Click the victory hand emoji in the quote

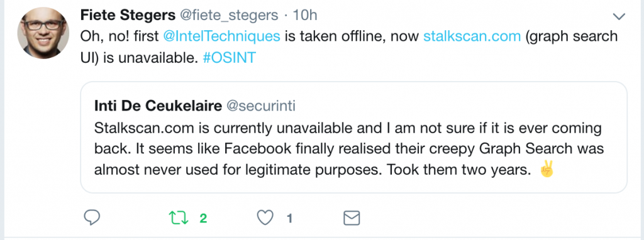(x=547, y=169)
